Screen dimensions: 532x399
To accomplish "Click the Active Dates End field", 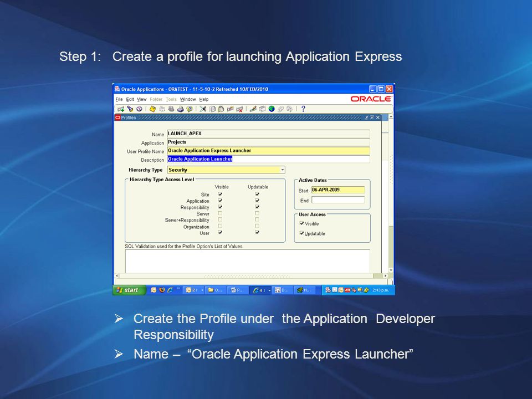I will point(338,200).
